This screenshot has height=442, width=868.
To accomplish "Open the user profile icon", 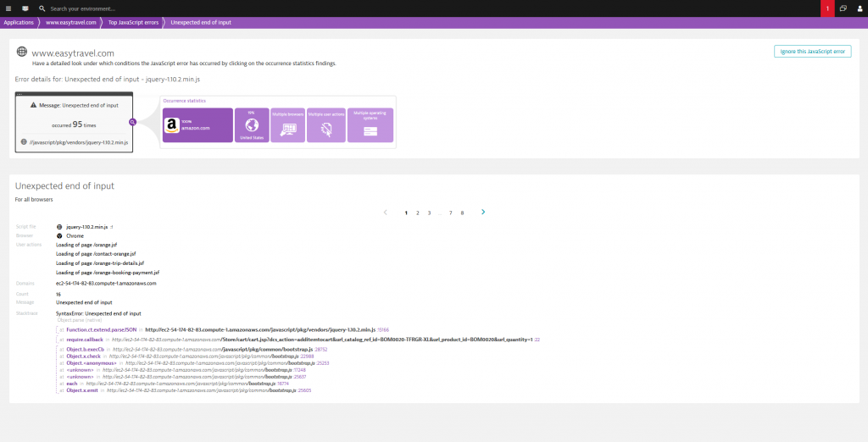I will [x=859, y=8].
